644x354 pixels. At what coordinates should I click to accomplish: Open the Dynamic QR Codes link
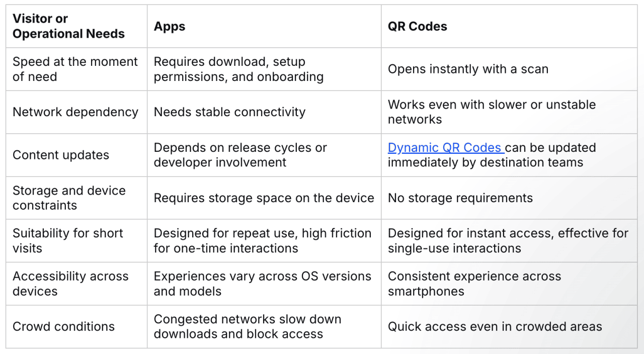coord(446,148)
